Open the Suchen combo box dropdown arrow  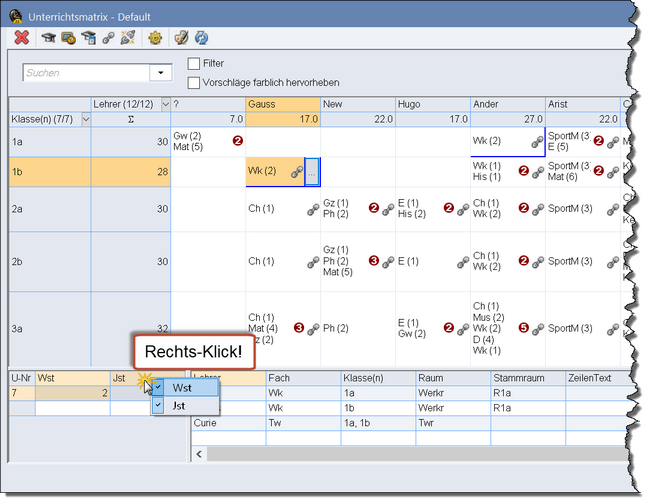coord(161,73)
